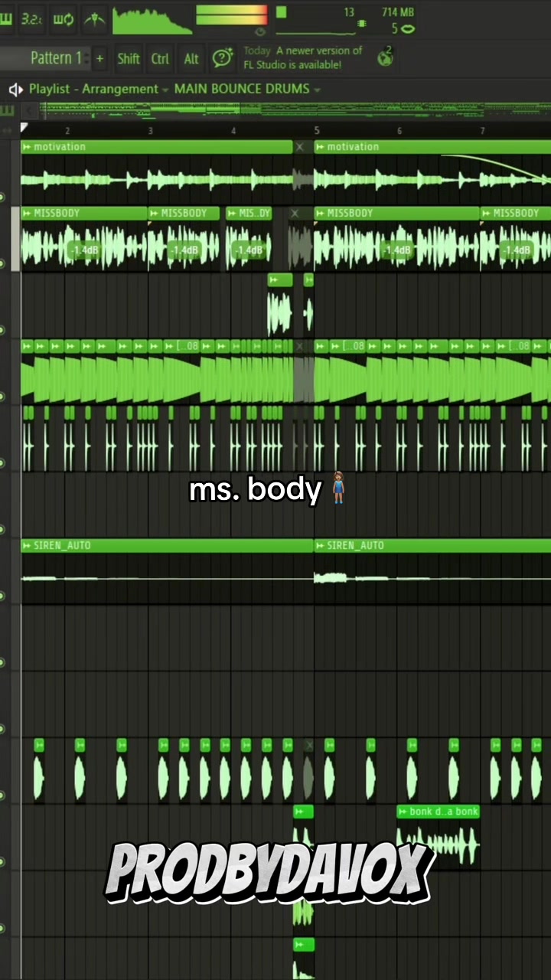Open the second SIREN_AUTO clip menu arrow

tap(321, 546)
